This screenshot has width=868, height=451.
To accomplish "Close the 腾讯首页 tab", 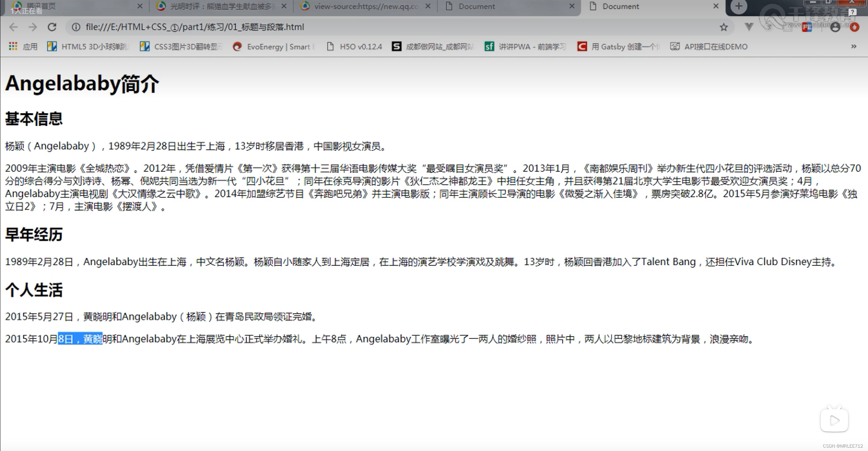I will tap(140, 6).
